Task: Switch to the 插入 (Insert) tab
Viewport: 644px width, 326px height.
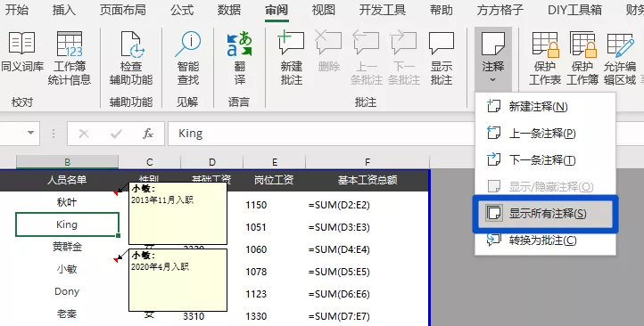Action: coord(64,10)
